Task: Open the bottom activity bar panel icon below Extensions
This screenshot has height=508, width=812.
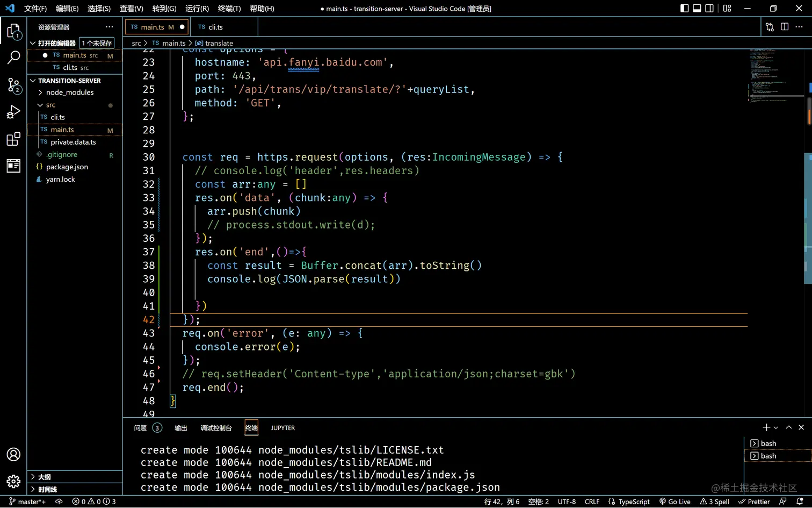Action: (x=13, y=166)
